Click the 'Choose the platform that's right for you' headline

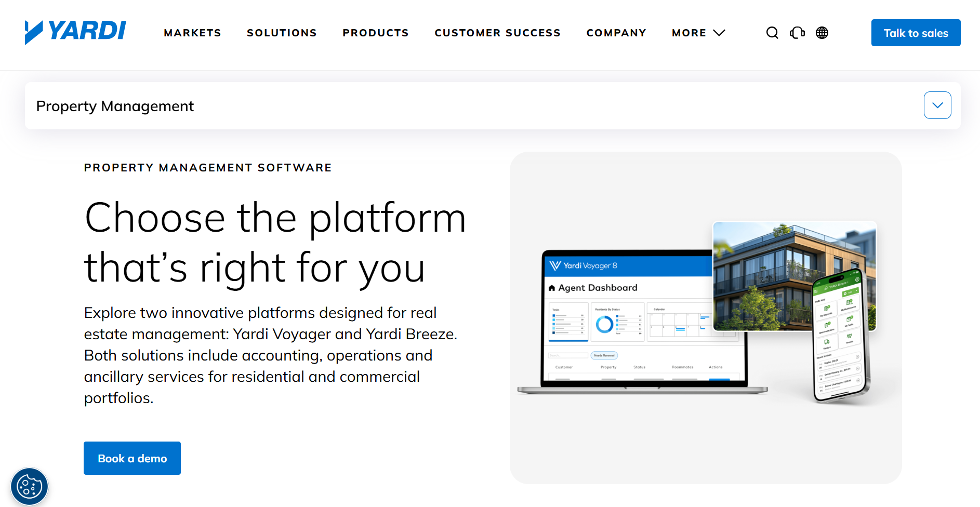[x=275, y=242]
